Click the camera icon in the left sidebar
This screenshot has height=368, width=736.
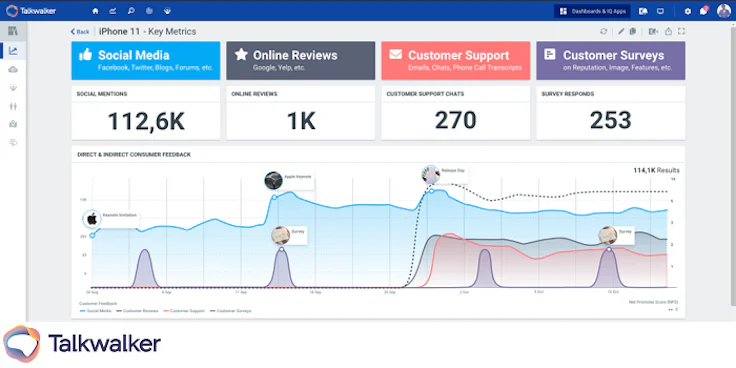(13, 124)
